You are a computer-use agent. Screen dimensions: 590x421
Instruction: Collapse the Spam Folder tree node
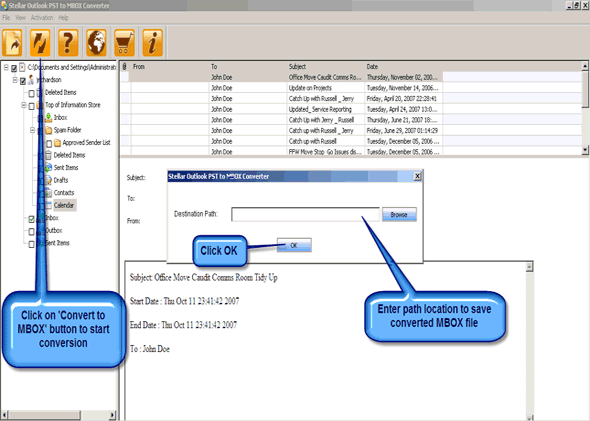click(32, 130)
